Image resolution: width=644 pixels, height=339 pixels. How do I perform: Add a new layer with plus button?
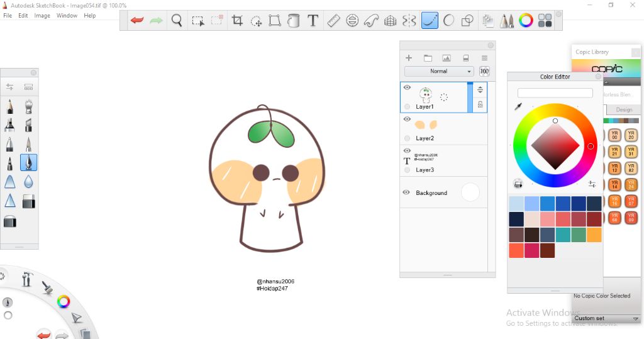409,58
